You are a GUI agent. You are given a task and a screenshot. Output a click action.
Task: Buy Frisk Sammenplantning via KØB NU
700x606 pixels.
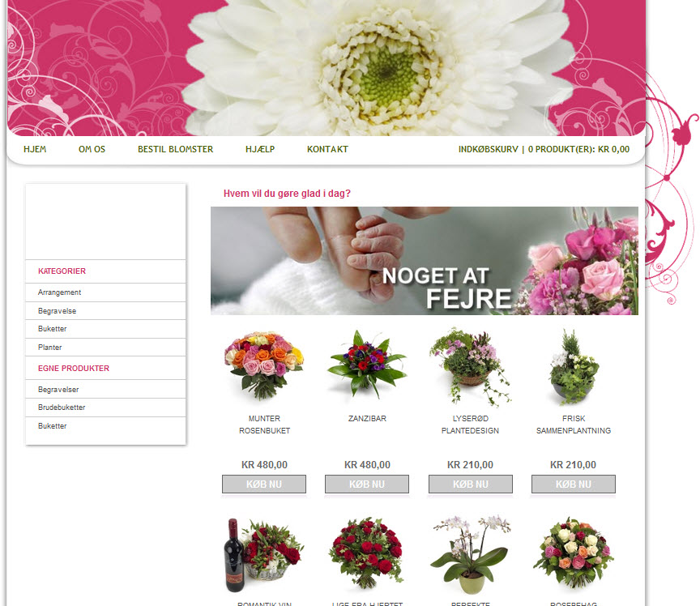click(x=574, y=484)
